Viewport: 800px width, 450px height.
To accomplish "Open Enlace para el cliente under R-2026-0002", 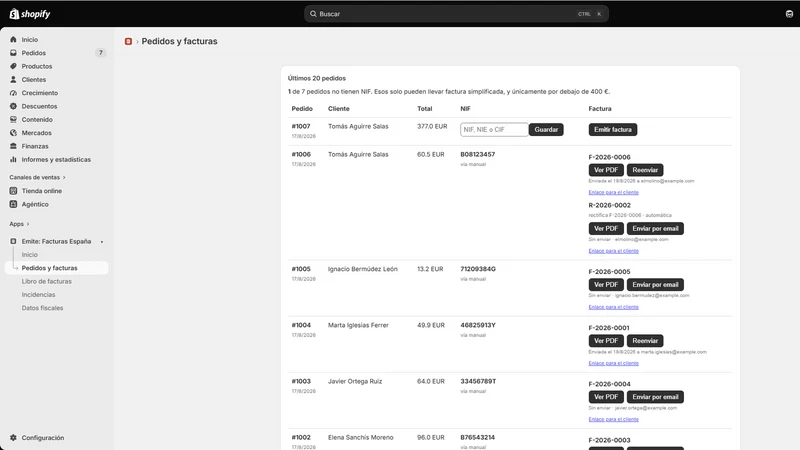I will (613, 251).
